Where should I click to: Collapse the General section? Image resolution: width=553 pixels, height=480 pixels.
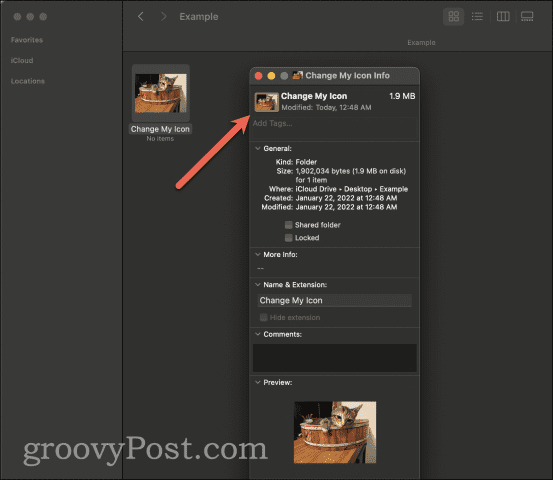[258, 148]
